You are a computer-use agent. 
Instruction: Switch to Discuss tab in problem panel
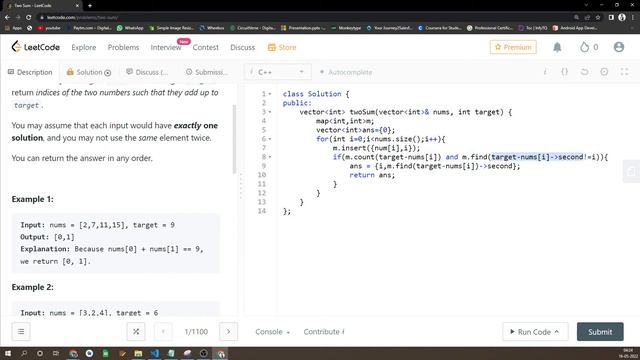click(x=147, y=72)
